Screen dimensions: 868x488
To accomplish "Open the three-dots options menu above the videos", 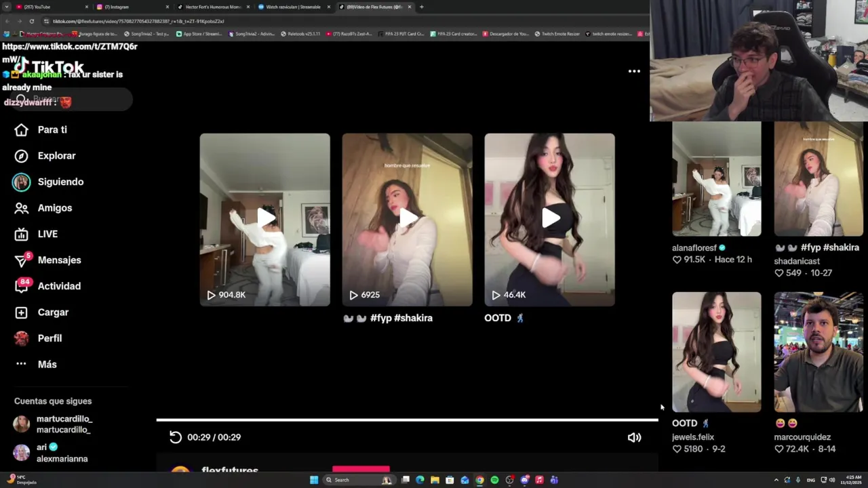I will [634, 71].
